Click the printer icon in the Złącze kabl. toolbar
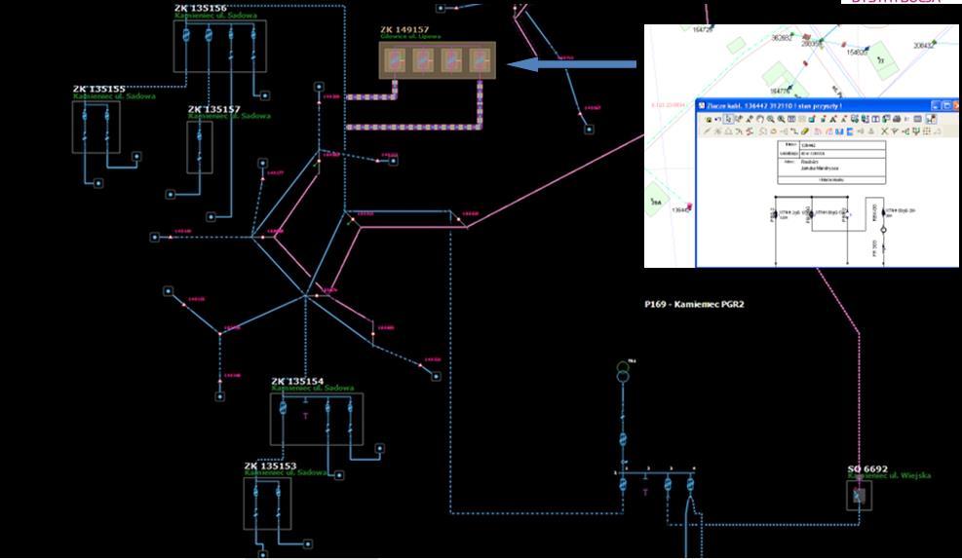 [897, 119]
